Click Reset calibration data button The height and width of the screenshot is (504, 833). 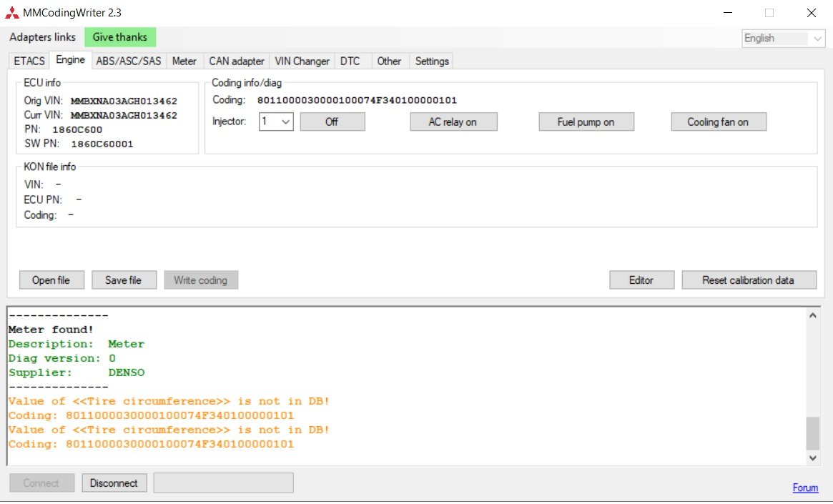click(749, 280)
